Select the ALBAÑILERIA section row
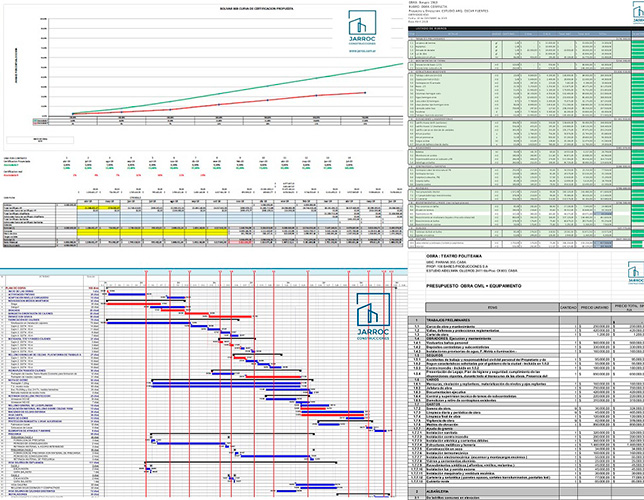 pos(449,490)
